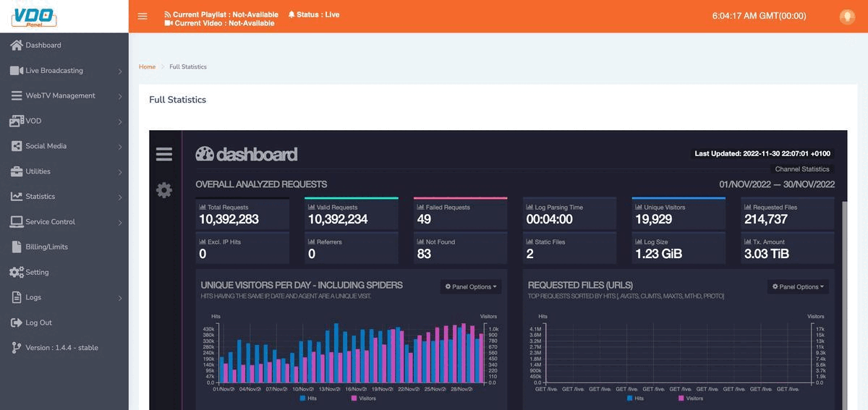Click the Version branch icon
868x410 pixels.
(x=17, y=348)
